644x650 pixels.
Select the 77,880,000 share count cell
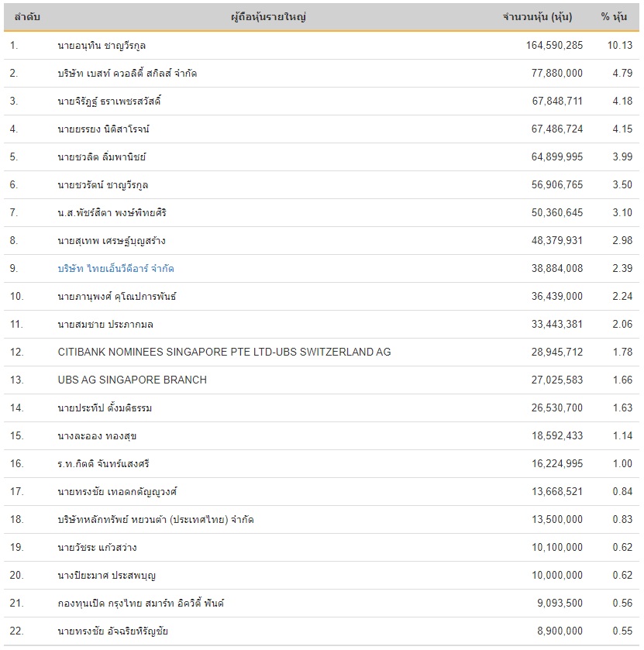(556, 73)
